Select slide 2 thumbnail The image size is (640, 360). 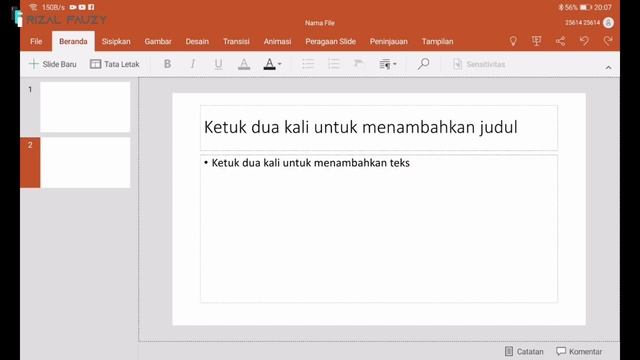click(85, 162)
